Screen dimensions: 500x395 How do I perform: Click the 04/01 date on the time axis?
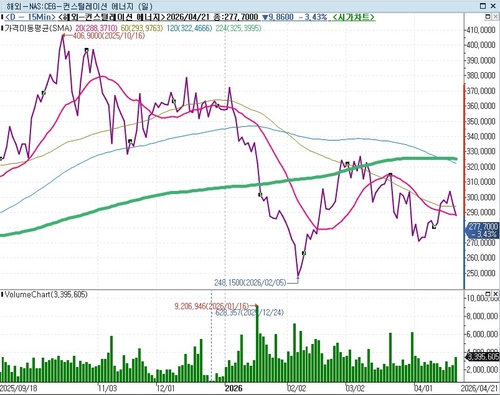[423, 388]
